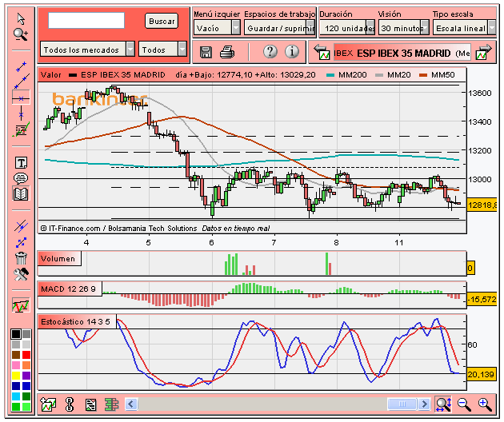Select the extended trend line tool
504x422 pixels.
tap(22, 82)
